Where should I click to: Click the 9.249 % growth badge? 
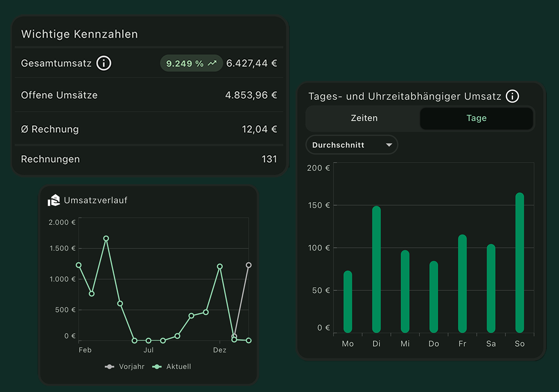[x=191, y=64]
